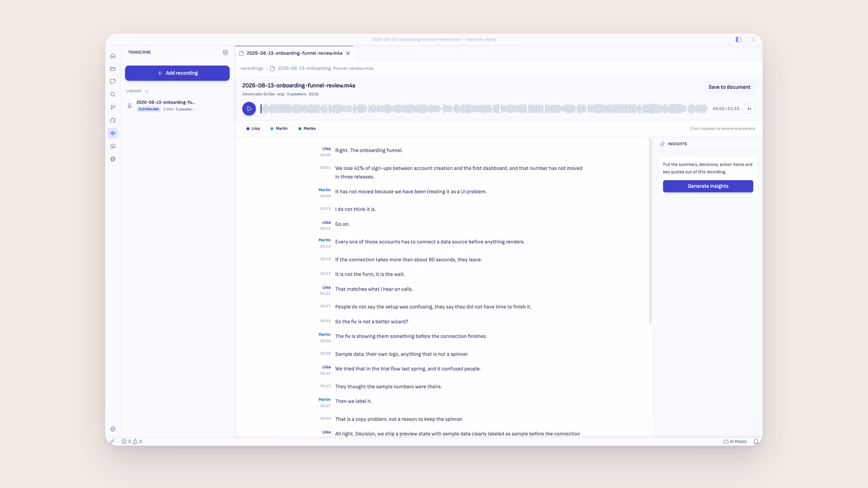Click the file name breadcrumb item

point(325,68)
